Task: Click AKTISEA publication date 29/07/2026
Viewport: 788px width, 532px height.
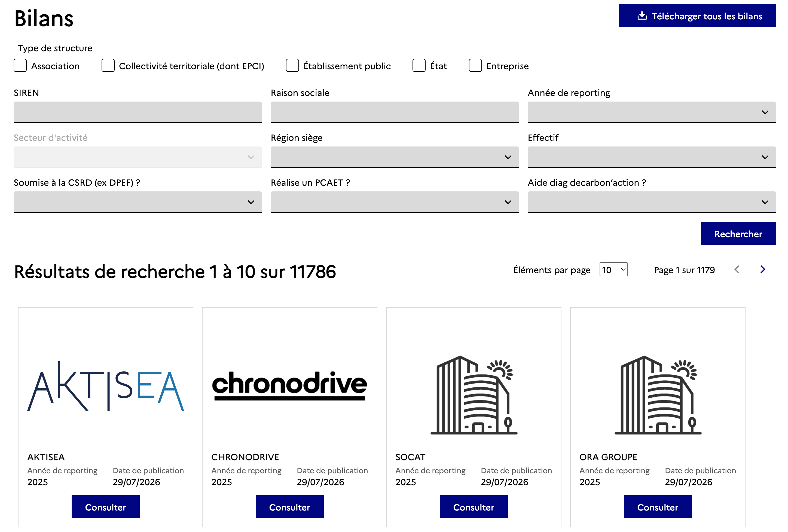Action: click(136, 482)
